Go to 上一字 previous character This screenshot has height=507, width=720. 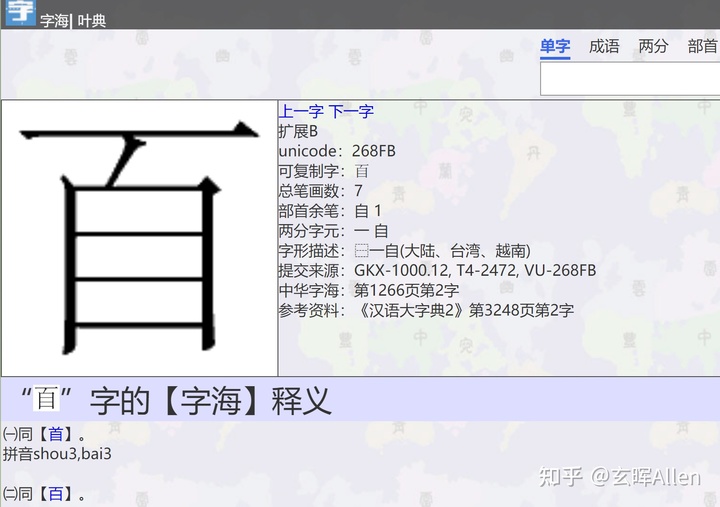[301, 112]
